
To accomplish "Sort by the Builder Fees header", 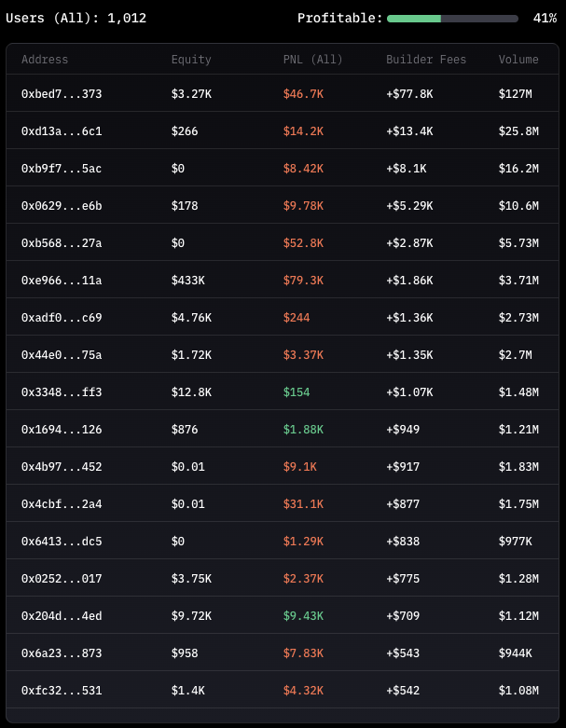I will [426, 60].
